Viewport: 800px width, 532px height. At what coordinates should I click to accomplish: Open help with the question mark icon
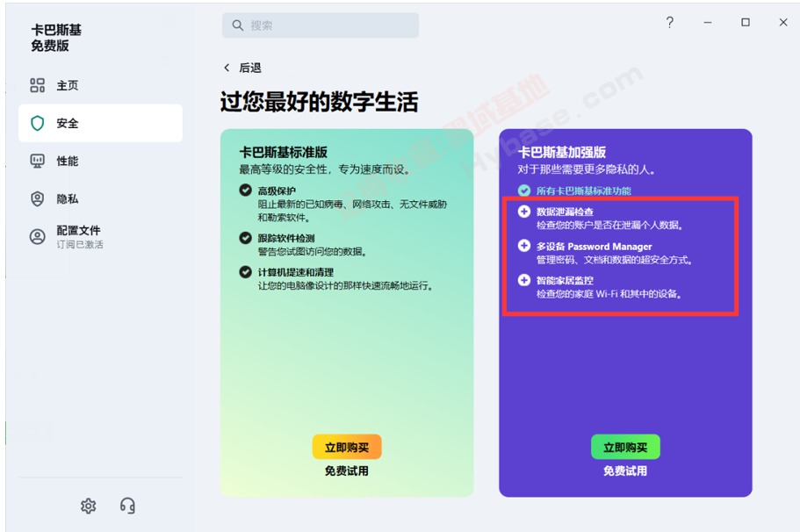[x=669, y=23]
